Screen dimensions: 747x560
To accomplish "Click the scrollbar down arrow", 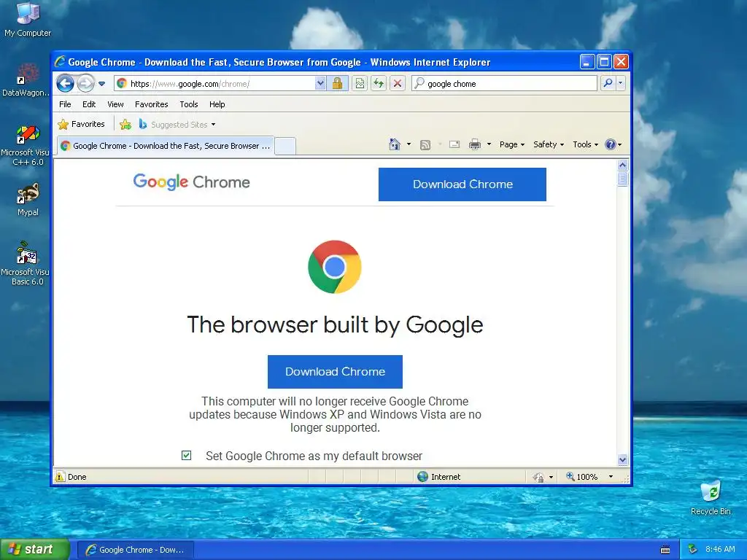I will pyautogui.click(x=623, y=459).
